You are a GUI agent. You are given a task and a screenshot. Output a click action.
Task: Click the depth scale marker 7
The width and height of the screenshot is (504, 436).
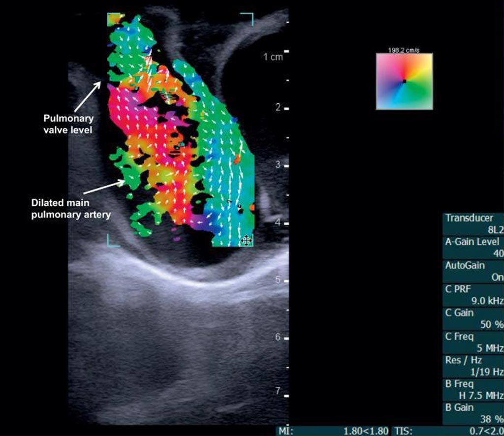click(x=278, y=391)
